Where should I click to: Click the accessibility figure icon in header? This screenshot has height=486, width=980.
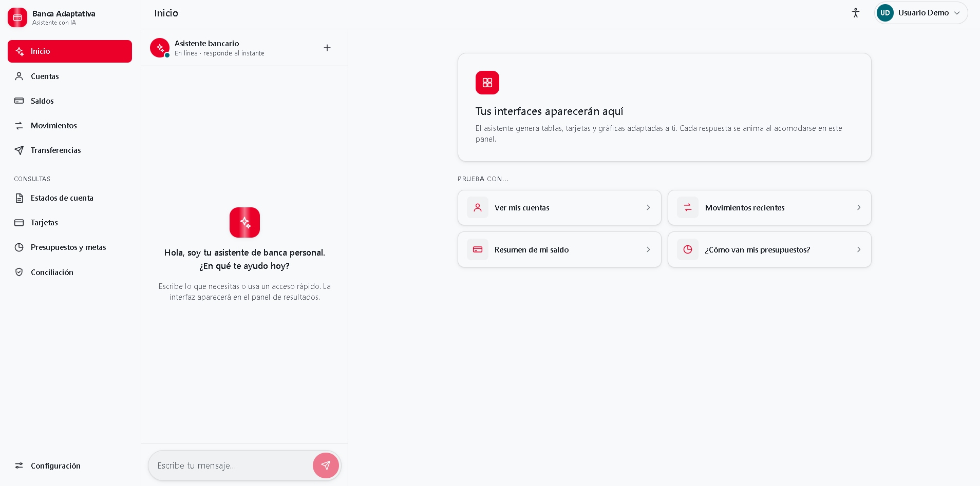coord(855,13)
